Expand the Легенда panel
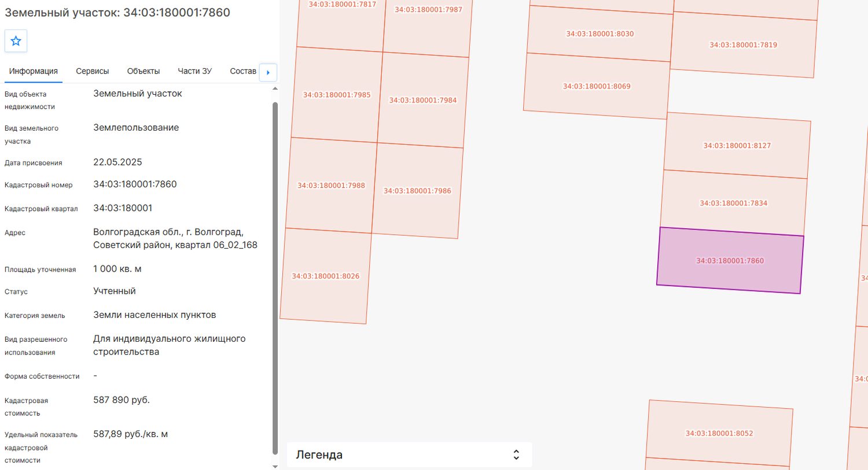Screen dimensions: 868x470 [x=409, y=455]
